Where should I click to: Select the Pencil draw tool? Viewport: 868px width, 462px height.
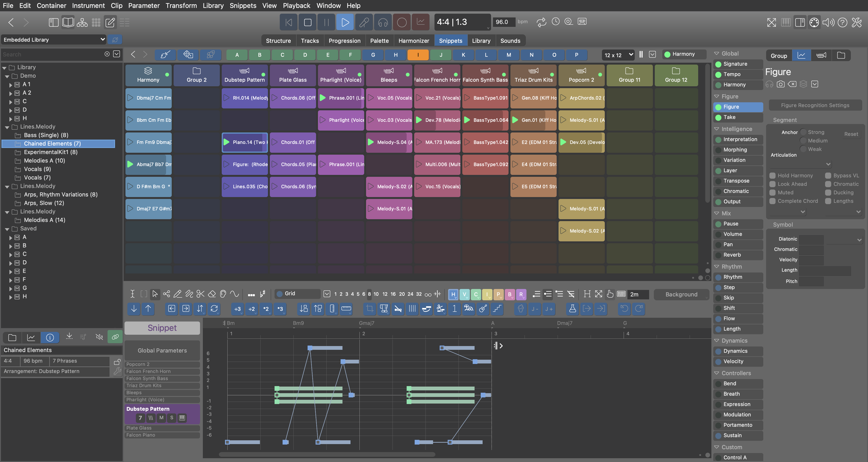tap(177, 294)
